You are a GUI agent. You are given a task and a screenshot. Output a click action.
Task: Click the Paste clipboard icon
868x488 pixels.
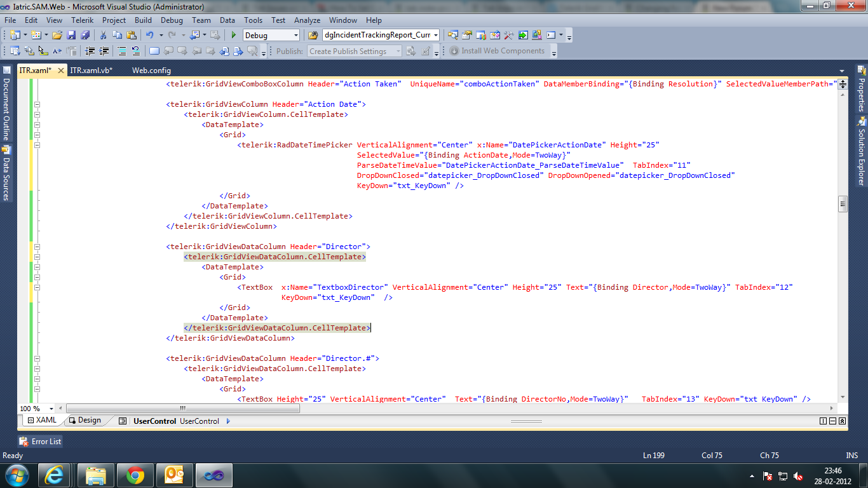coord(132,35)
